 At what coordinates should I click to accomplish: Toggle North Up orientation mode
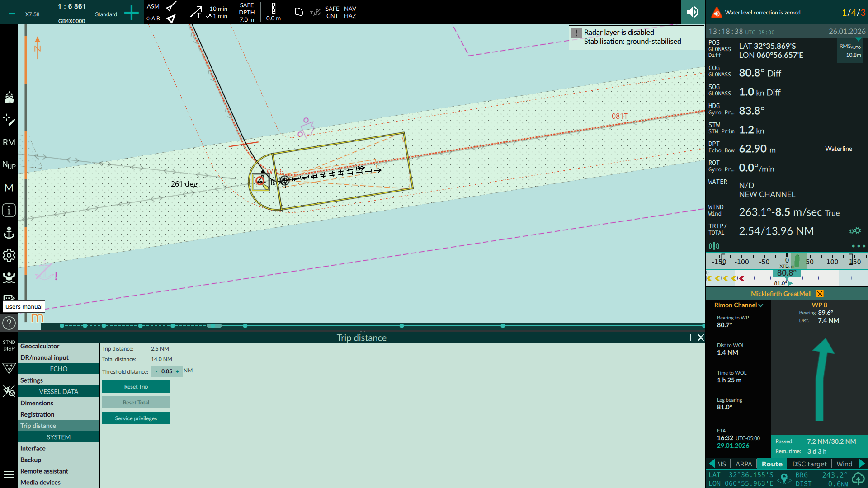[x=9, y=165]
